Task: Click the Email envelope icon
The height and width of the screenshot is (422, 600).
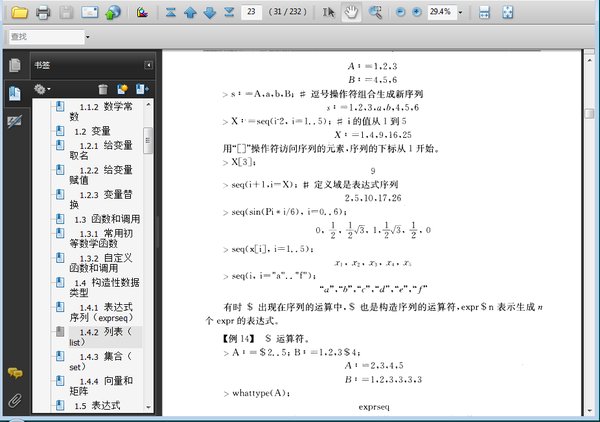Action: point(90,13)
